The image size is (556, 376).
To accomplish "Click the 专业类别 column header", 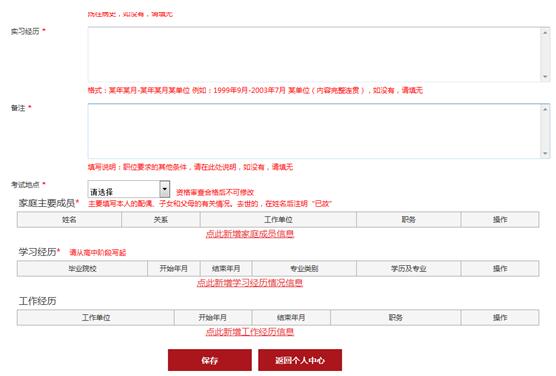I will 304,269.
